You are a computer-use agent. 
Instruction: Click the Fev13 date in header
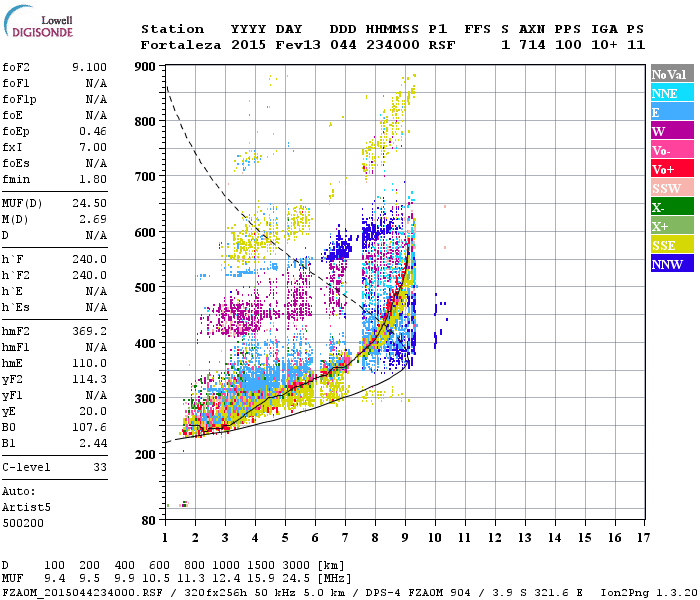click(298, 45)
